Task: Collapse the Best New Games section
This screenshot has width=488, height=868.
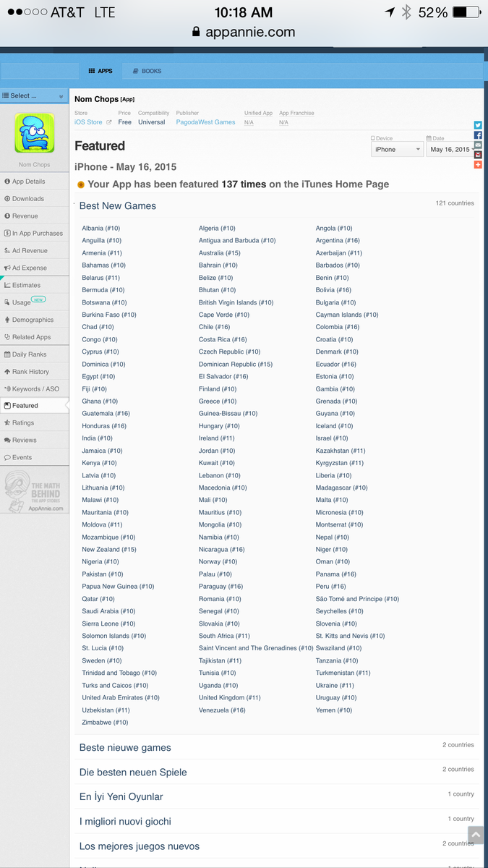Action: 118,206
